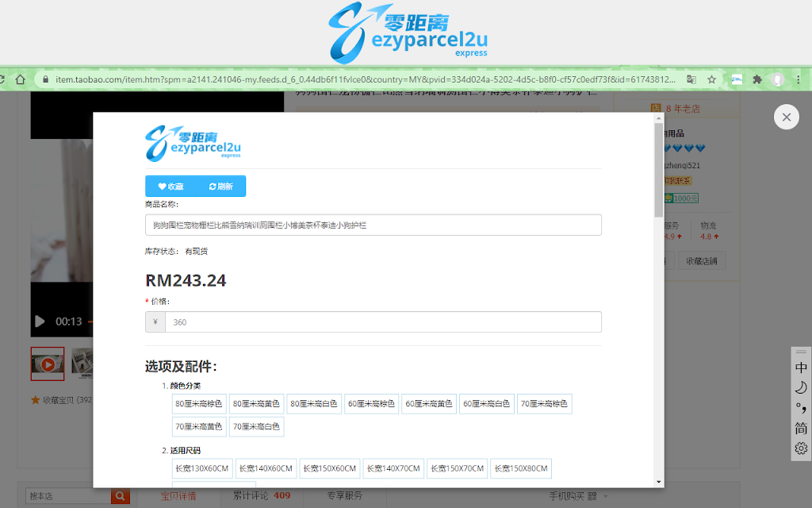Click the browser address bar URL
Screen dimensions: 812x508
(x=365, y=79)
